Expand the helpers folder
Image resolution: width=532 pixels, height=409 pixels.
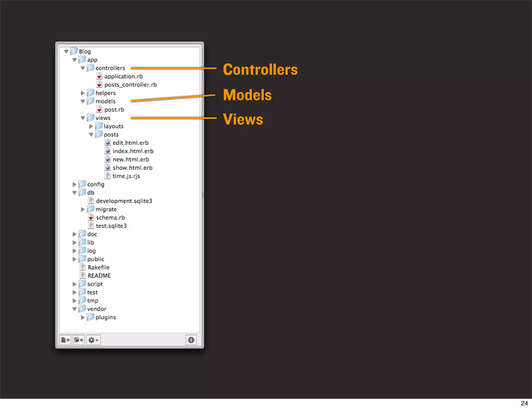coord(83,93)
